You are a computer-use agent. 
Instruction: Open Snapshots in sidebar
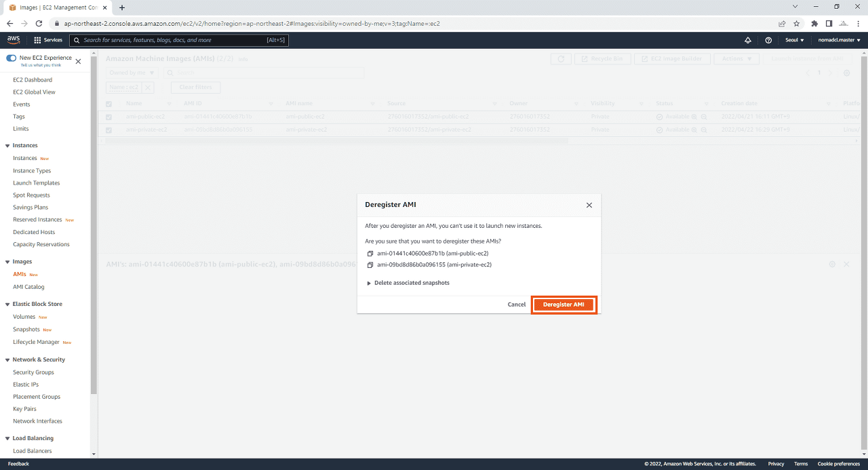tap(26, 330)
